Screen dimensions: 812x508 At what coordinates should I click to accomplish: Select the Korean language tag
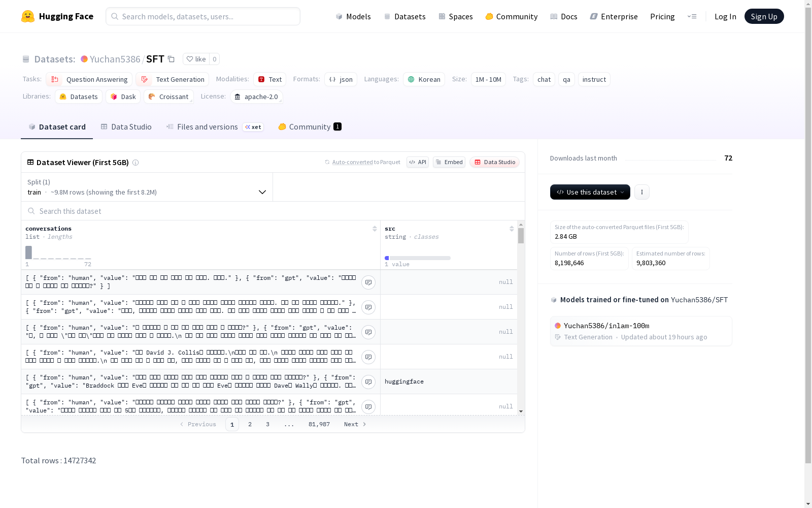coord(424,79)
